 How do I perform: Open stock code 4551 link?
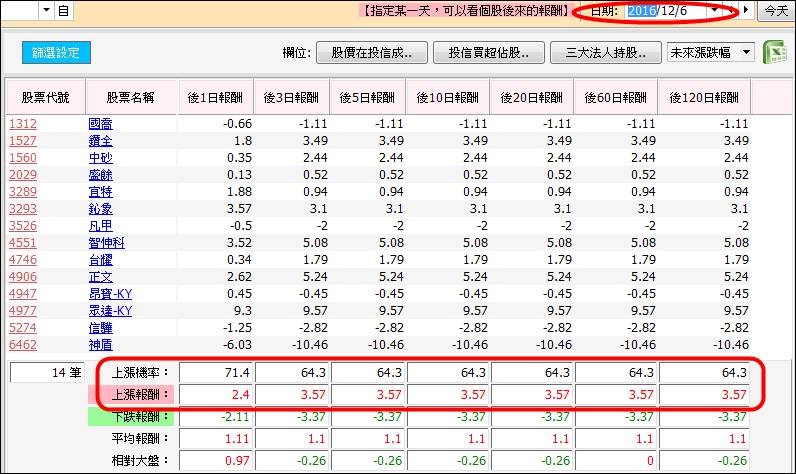point(23,243)
